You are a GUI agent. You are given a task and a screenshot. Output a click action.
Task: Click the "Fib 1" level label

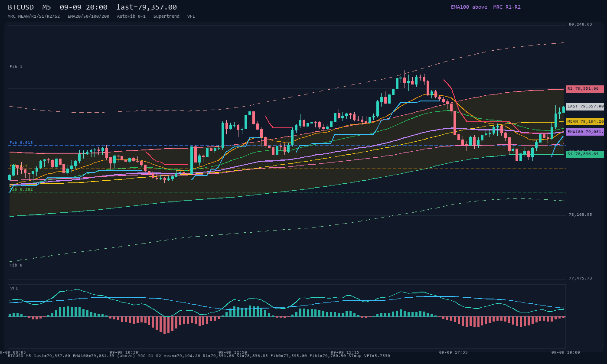pos(16,67)
